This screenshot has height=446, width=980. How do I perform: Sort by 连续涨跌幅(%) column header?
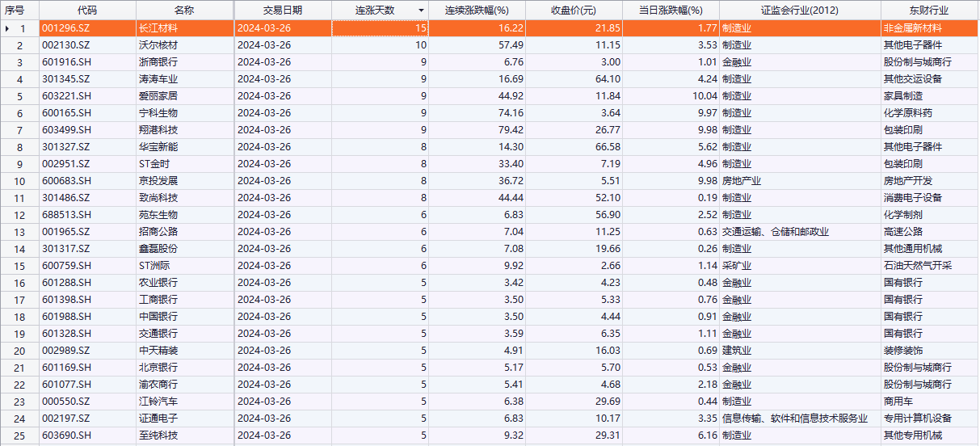(477, 11)
